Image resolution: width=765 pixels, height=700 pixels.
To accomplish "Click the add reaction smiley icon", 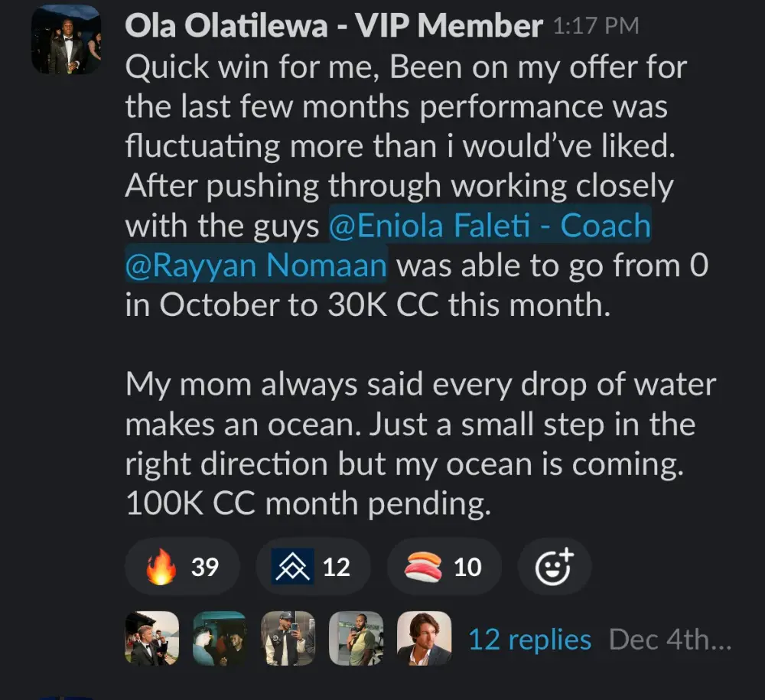I will [x=554, y=567].
